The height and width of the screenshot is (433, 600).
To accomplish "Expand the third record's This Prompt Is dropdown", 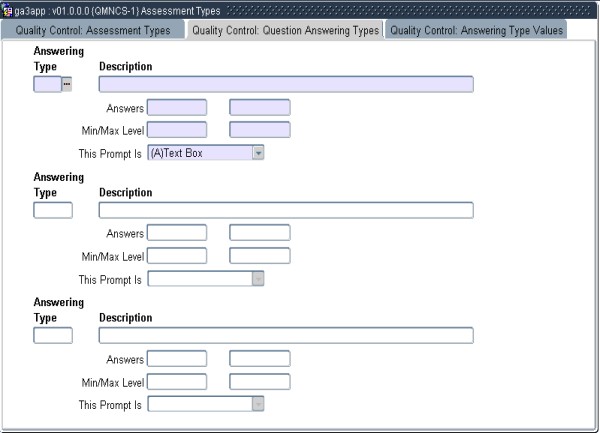I will (x=258, y=404).
